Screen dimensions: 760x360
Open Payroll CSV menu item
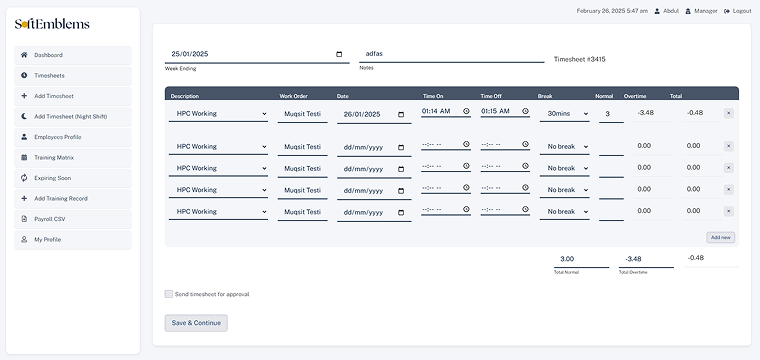[73, 219]
